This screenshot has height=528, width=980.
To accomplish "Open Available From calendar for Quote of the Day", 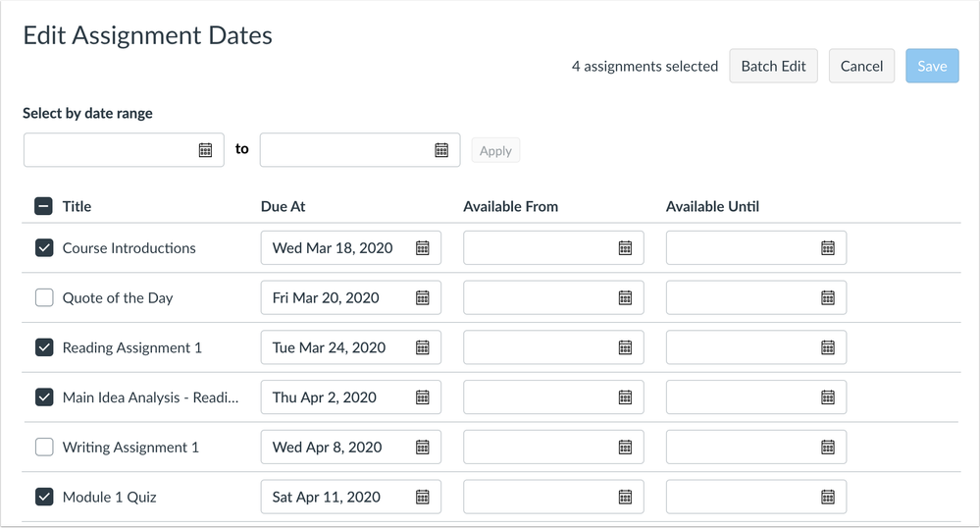I will tap(625, 297).
